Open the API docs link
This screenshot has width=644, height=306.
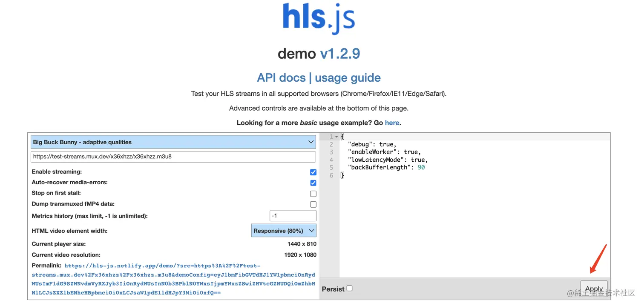[281, 78]
